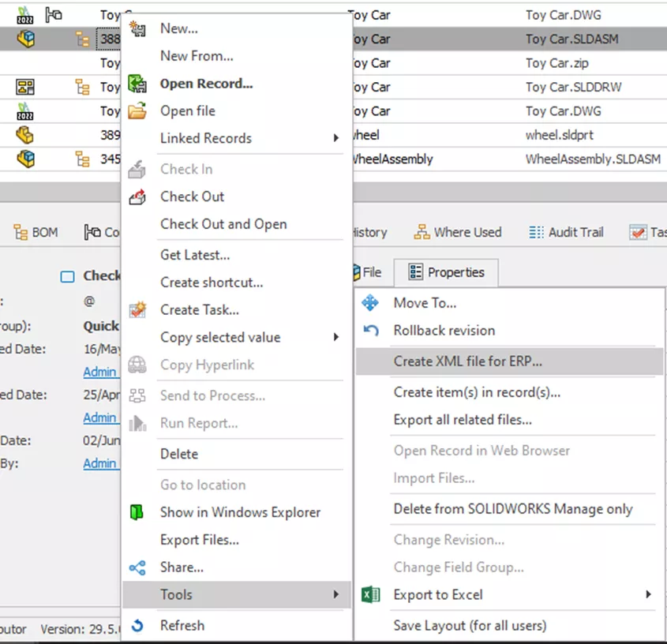Click the Export to Excel icon

370,595
